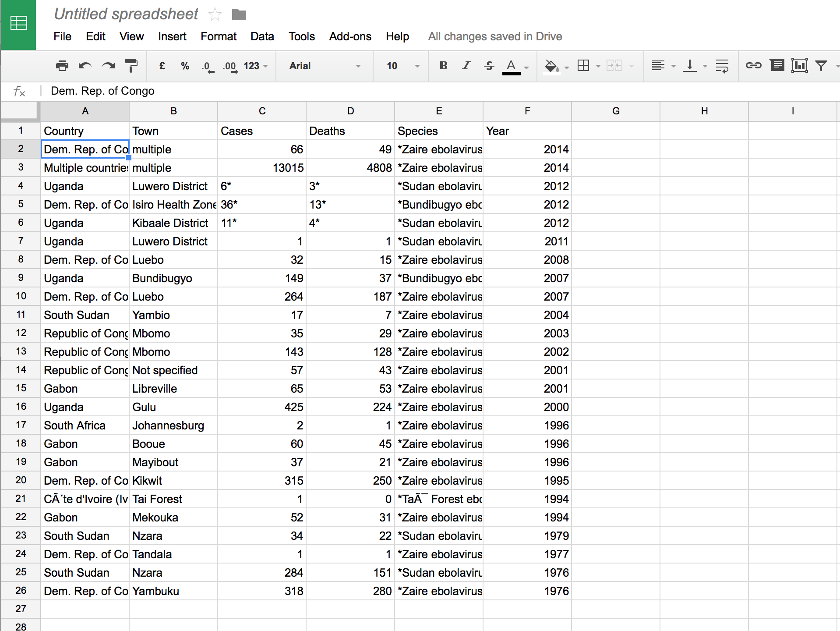Toggle the Filter icon
The image size is (840, 631).
821,66
